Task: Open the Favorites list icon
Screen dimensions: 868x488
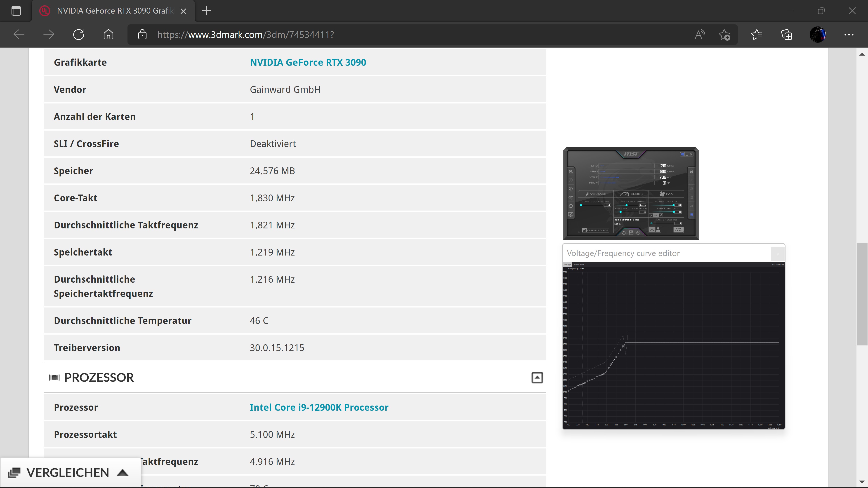Action: 757,34
